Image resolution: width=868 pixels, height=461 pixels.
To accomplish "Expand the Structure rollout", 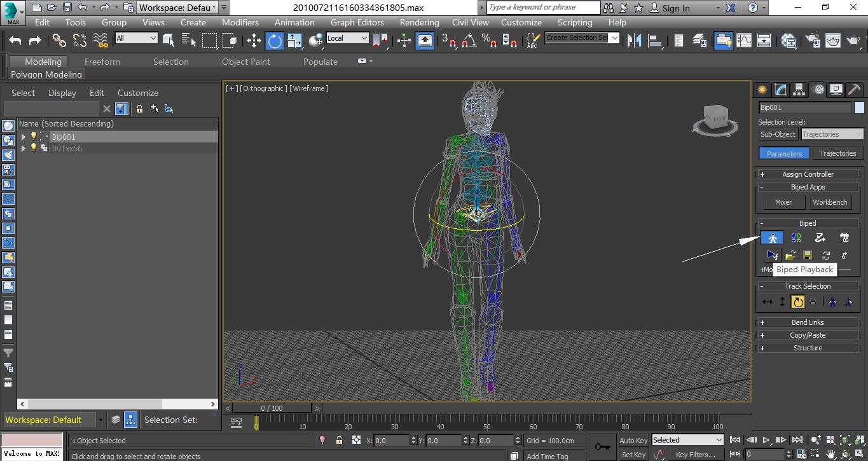I will (x=808, y=348).
